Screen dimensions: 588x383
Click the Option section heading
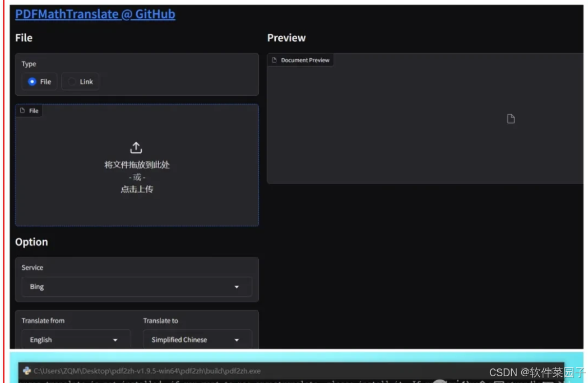click(31, 242)
